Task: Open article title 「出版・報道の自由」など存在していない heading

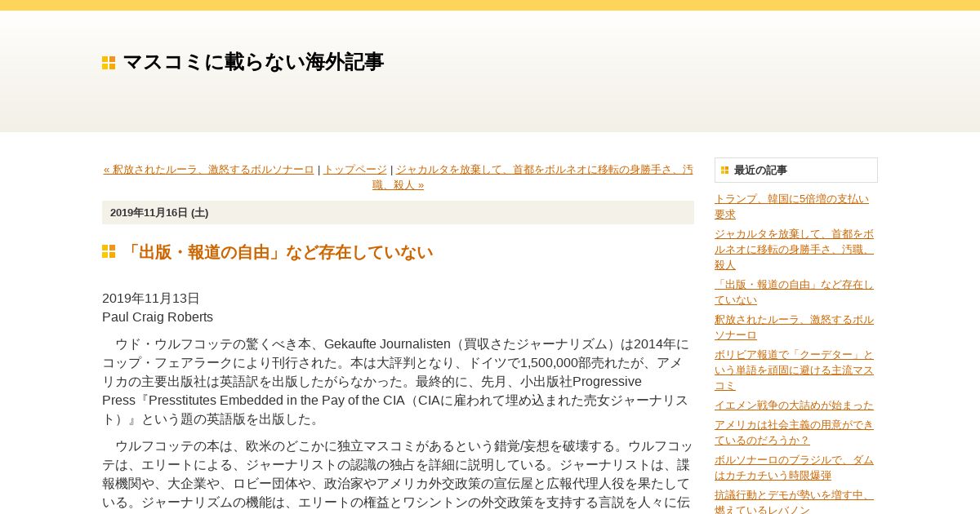Action: tap(278, 252)
